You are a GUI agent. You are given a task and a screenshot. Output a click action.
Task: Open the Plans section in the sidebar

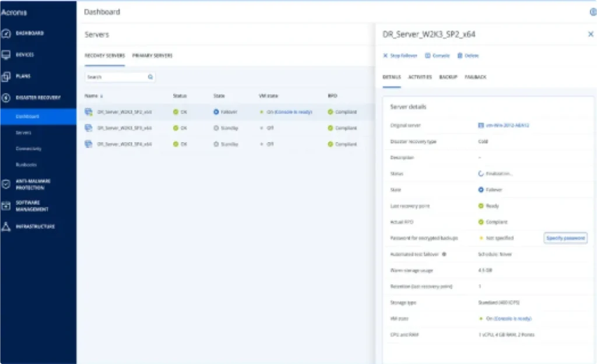(23, 76)
